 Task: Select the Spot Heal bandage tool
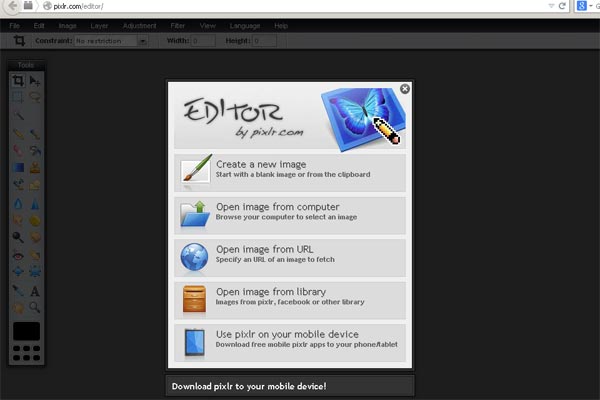pyautogui.click(x=35, y=255)
